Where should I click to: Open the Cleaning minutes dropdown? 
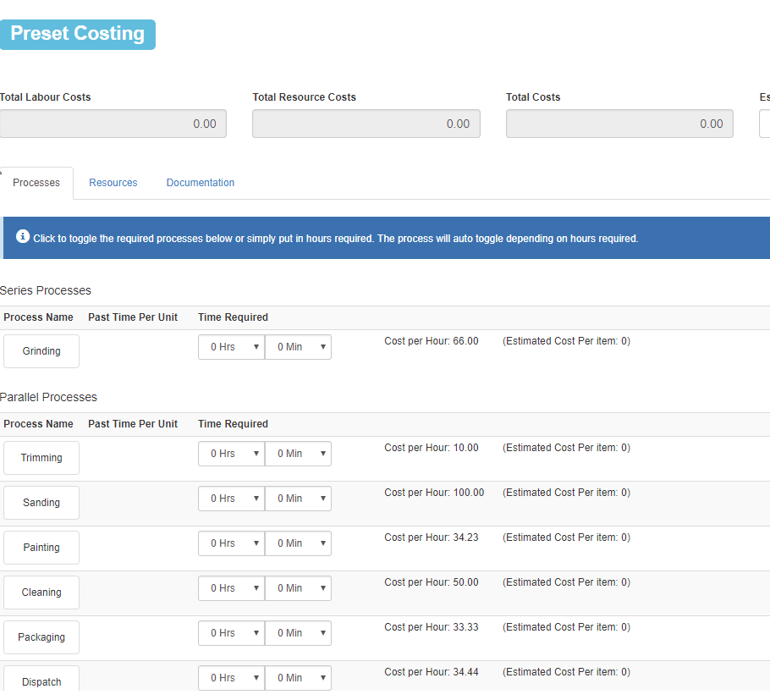coord(298,588)
